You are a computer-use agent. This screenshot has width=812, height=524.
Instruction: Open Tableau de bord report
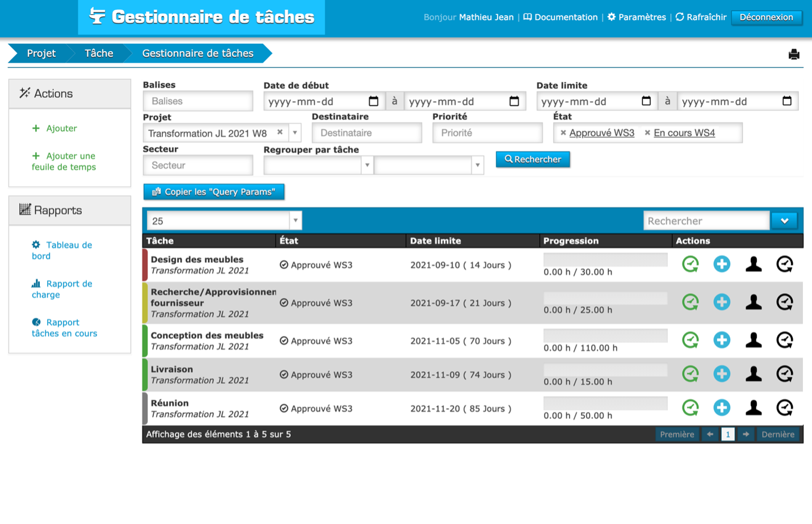tap(62, 250)
